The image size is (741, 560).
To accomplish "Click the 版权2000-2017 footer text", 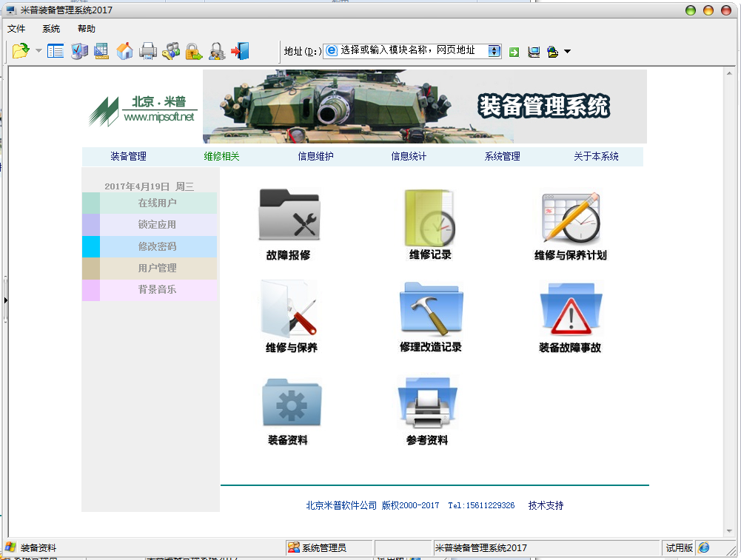I will (410, 506).
